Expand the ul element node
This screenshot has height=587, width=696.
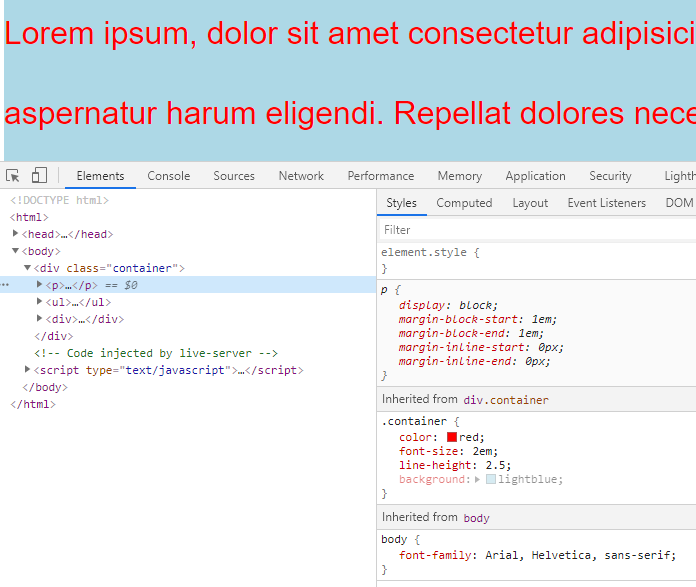pos(40,302)
